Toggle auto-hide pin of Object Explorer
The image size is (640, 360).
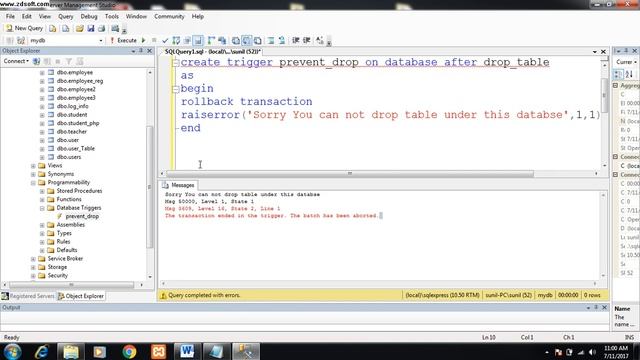click(141, 51)
